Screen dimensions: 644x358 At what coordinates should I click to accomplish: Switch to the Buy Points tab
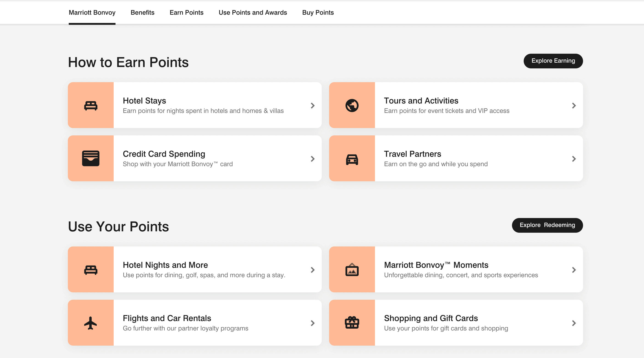pos(318,12)
